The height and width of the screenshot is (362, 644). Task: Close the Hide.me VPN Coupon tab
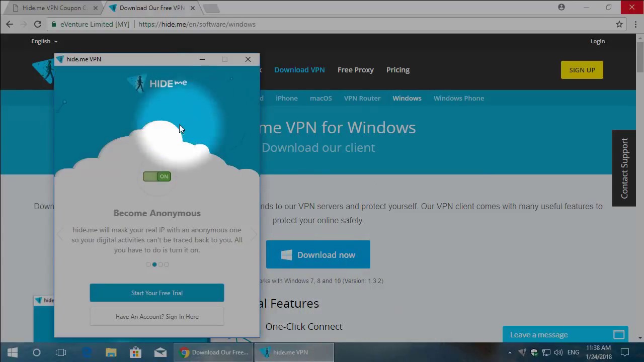pyautogui.click(x=96, y=8)
